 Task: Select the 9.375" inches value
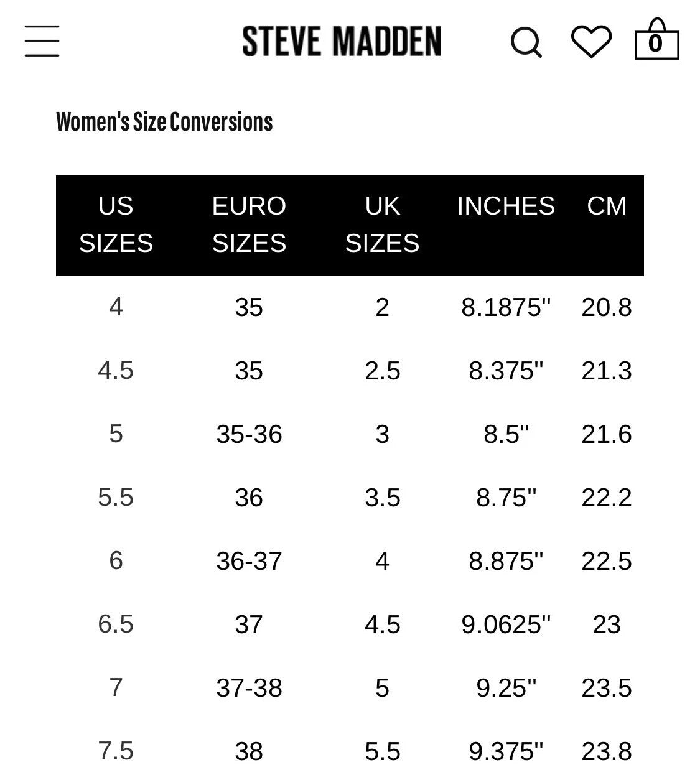[x=506, y=751]
